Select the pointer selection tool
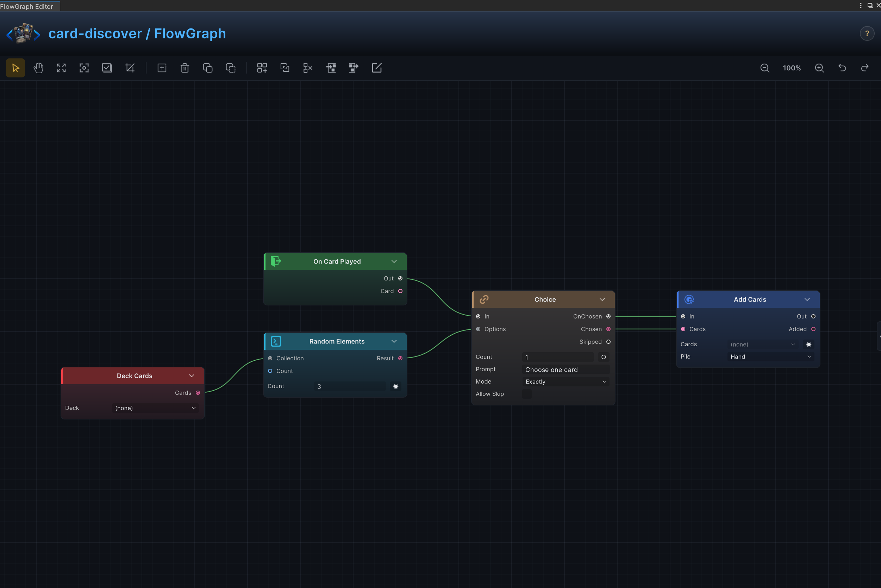 (15, 68)
